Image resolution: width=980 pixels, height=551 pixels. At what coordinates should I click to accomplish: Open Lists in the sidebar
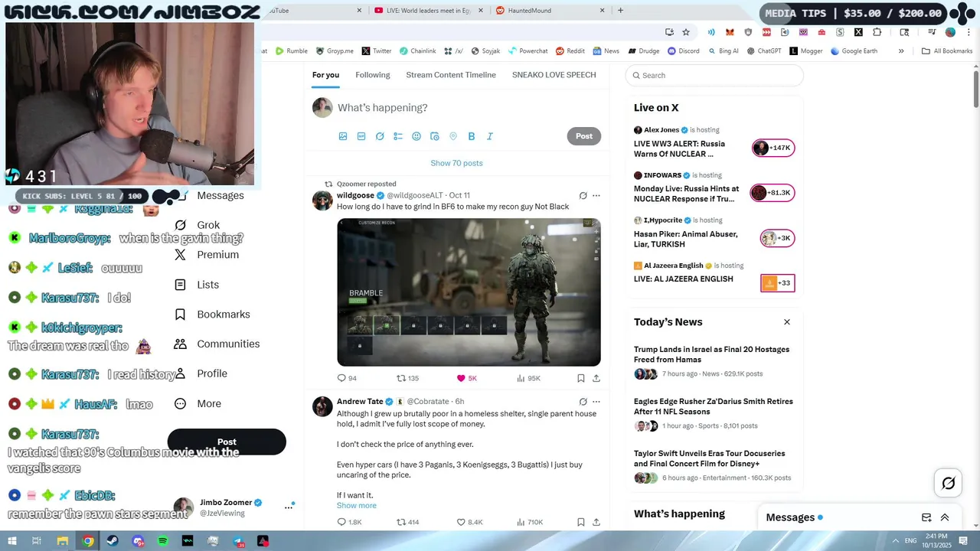197,285
